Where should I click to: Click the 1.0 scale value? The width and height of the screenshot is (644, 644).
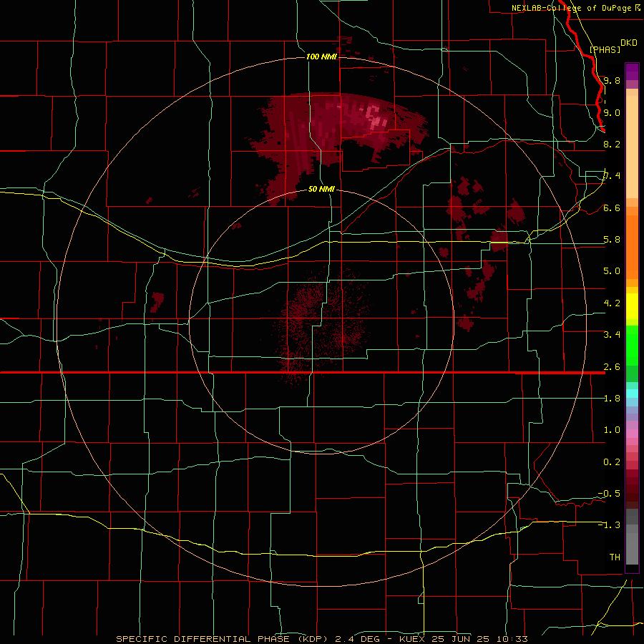612,429
